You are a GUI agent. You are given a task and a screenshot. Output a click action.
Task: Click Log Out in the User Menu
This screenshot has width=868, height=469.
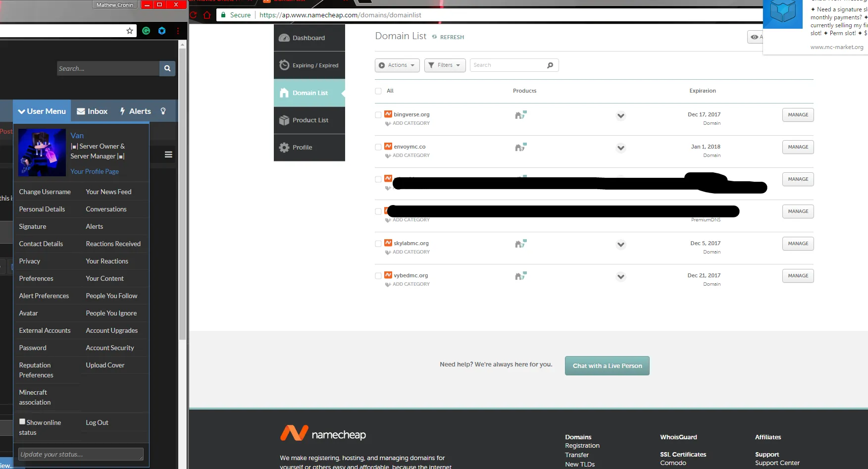pyautogui.click(x=97, y=422)
